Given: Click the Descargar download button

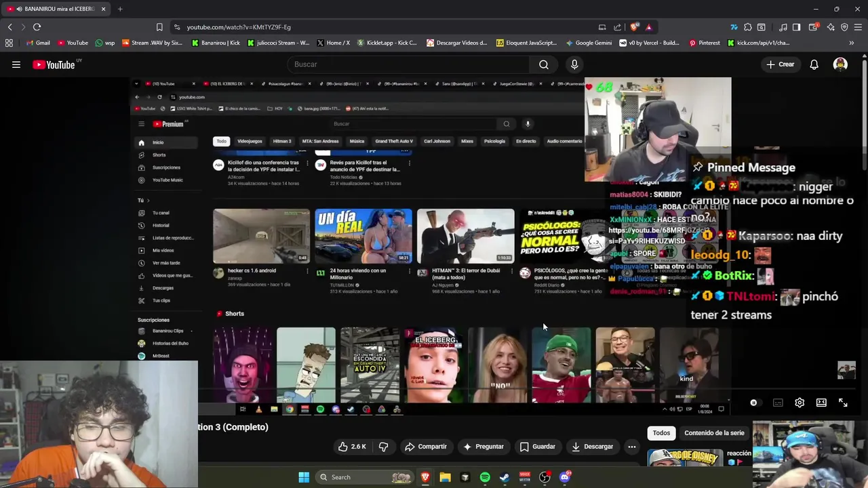Looking at the screenshot, I should coord(593,447).
